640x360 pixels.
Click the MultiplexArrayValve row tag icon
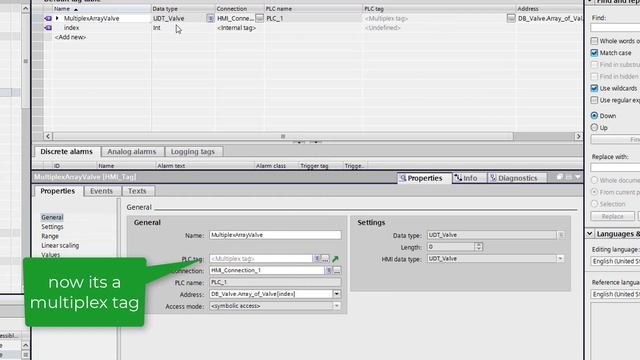click(48, 18)
